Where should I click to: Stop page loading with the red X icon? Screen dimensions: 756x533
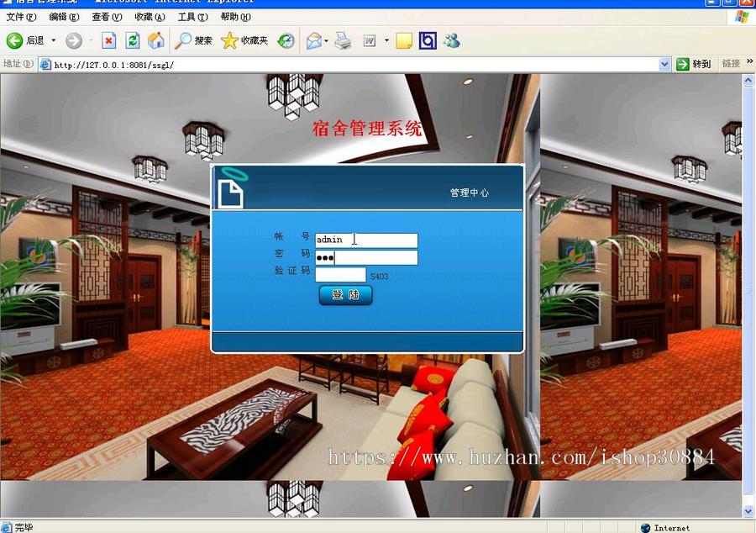coord(110,40)
